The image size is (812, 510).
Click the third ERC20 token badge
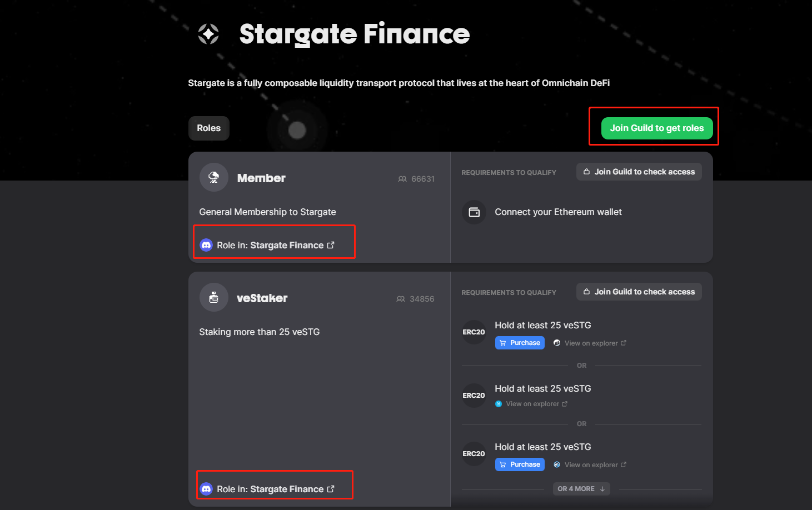click(474, 454)
